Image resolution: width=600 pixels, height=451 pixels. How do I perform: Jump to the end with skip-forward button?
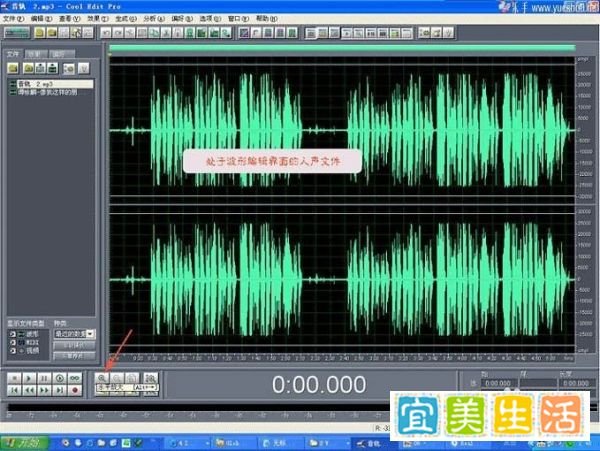coord(60,390)
